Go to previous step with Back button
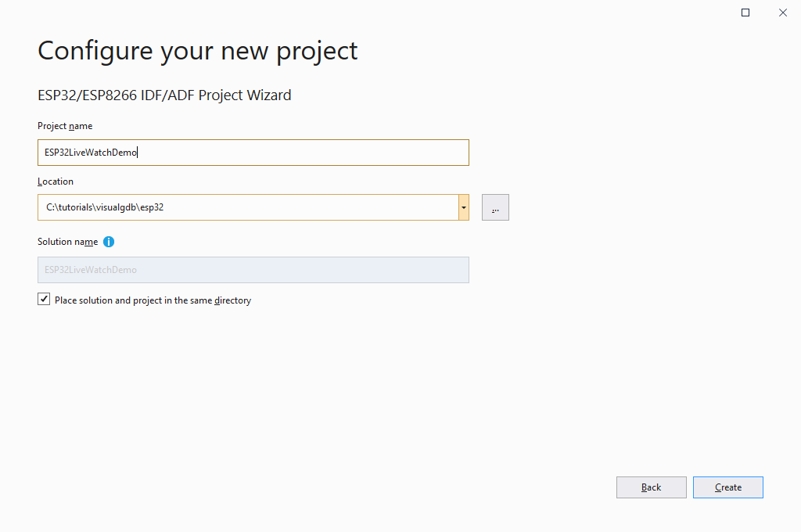 coord(652,487)
